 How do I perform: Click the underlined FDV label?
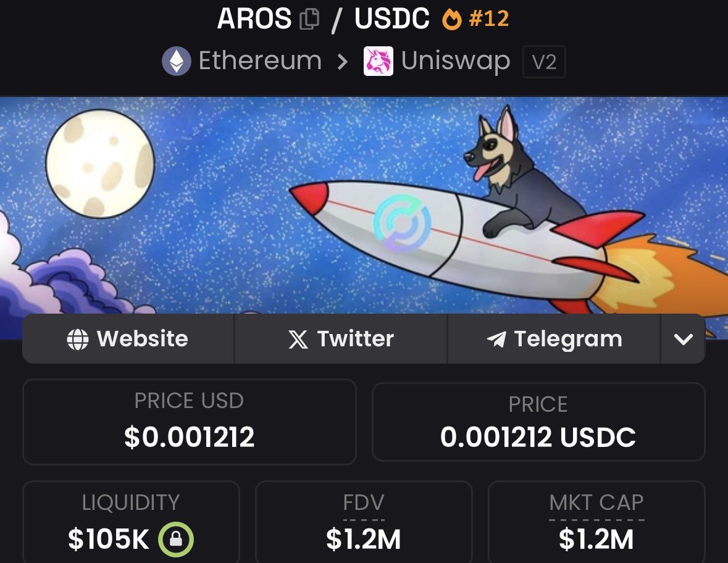[364, 503]
